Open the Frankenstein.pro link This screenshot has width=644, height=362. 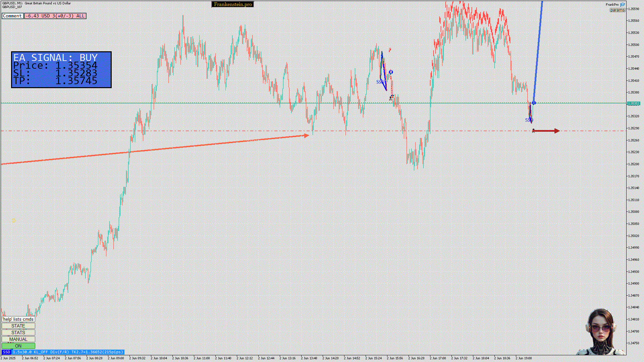tap(233, 4)
